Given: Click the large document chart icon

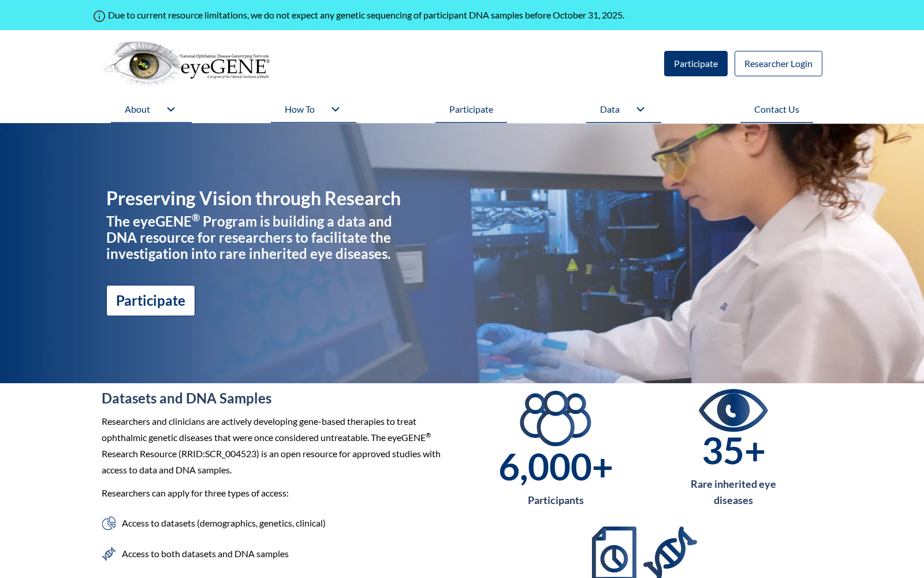Looking at the screenshot, I should (x=614, y=552).
